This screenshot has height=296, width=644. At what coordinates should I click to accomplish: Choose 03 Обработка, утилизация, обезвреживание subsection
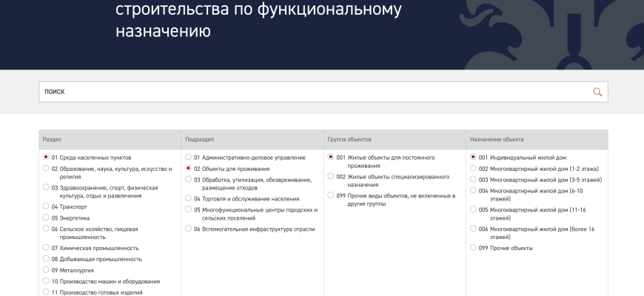[x=189, y=180]
